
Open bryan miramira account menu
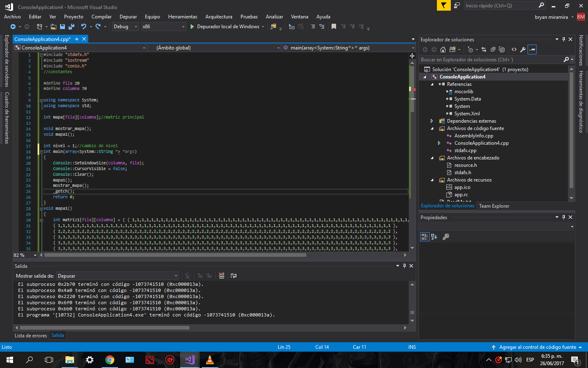coord(554,17)
